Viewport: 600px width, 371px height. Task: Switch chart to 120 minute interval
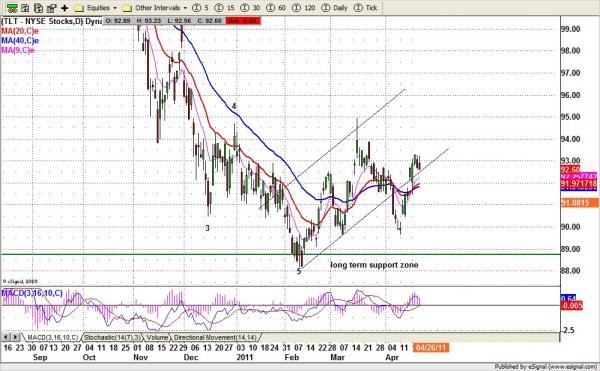(303, 8)
